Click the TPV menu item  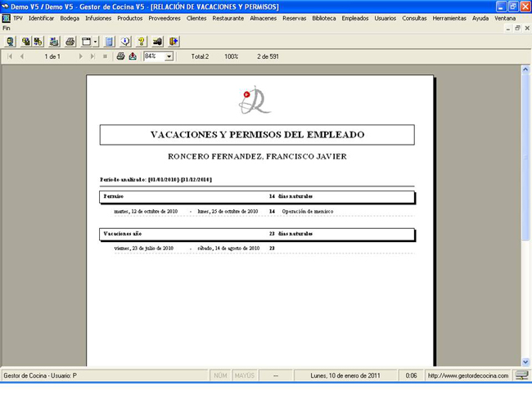tap(18, 17)
